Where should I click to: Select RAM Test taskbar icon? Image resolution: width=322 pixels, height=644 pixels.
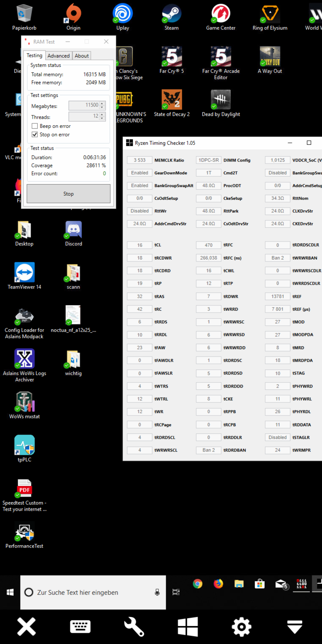click(x=301, y=584)
